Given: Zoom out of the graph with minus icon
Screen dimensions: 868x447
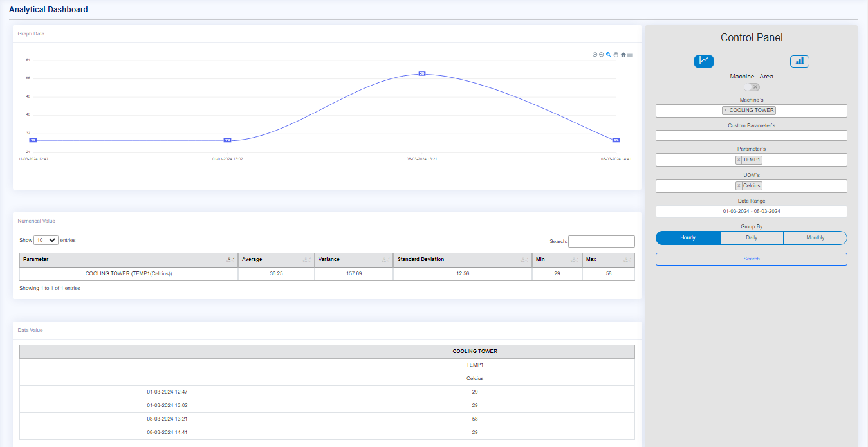Looking at the screenshot, I should pos(602,55).
